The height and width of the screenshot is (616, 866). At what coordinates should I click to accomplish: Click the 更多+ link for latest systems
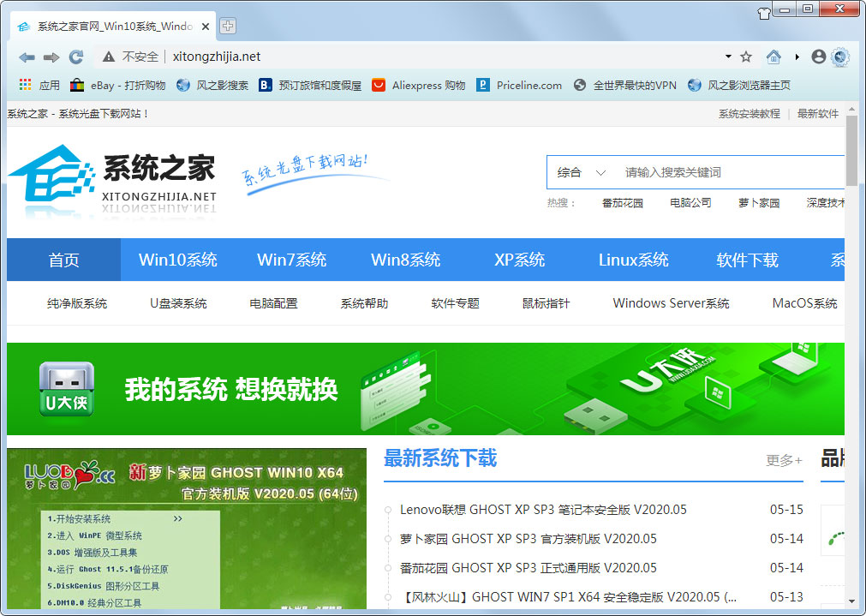click(x=784, y=460)
